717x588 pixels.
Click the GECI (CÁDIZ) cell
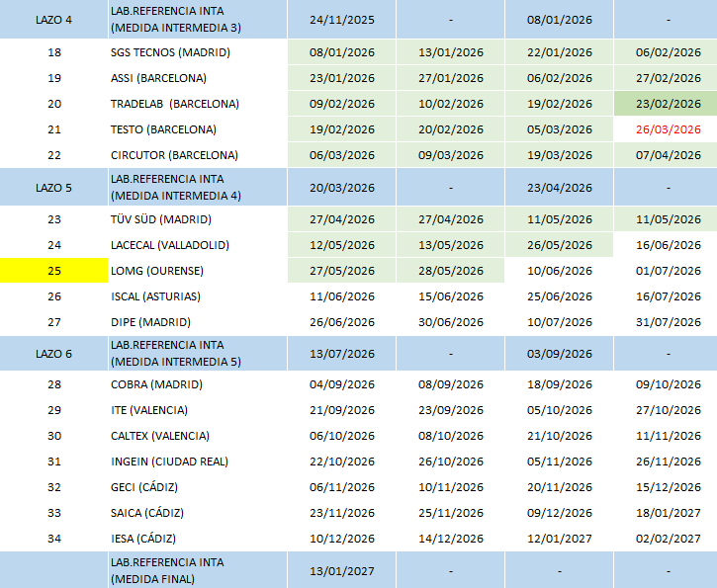(x=197, y=487)
